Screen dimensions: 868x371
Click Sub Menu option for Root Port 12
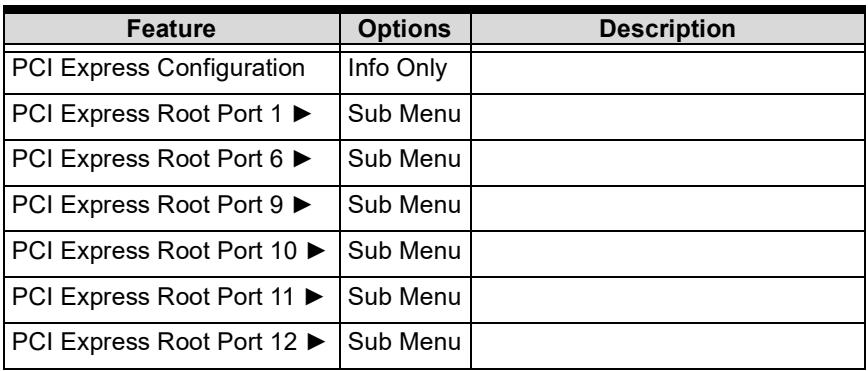click(x=405, y=346)
